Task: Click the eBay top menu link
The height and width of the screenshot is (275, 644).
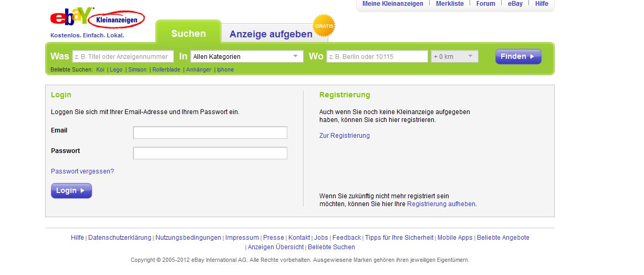Action: point(515,4)
